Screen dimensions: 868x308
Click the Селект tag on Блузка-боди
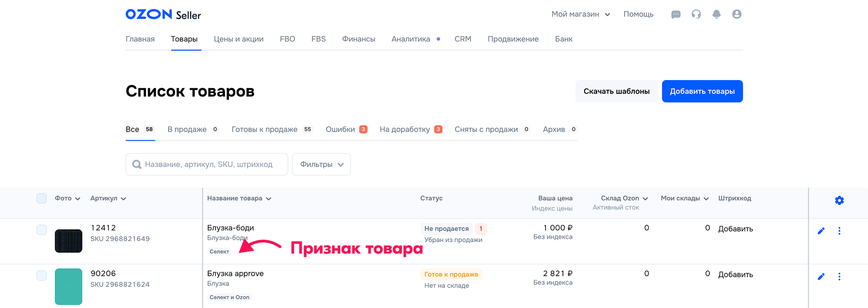coord(219,252)
